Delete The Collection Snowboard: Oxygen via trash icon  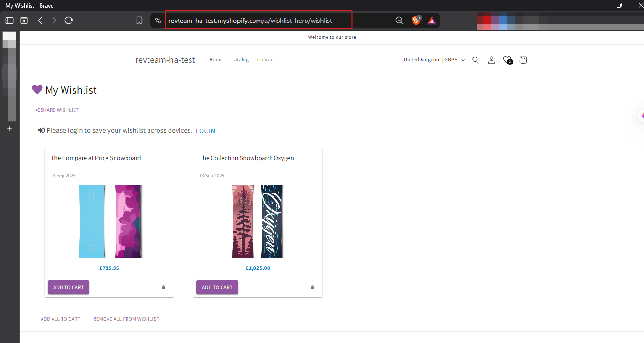pyautogui.click(x=313, y=288)
